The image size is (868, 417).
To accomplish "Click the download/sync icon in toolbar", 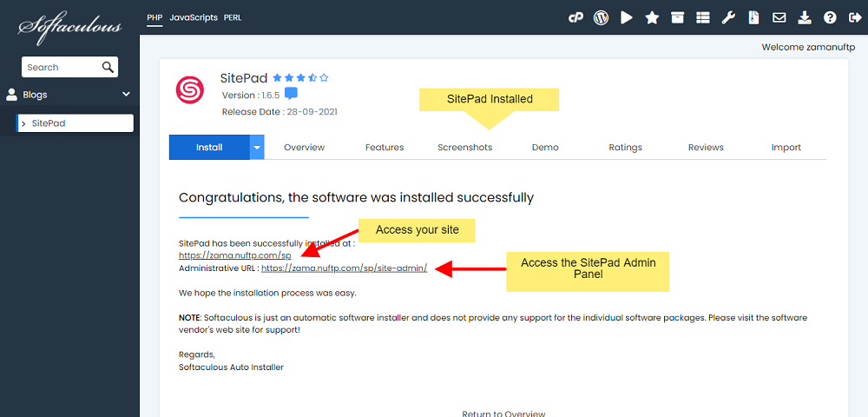I will click(805, 17).
